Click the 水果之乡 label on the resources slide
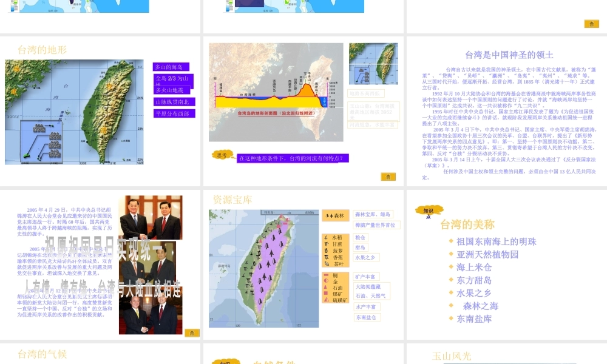 [x=366, y=257]
